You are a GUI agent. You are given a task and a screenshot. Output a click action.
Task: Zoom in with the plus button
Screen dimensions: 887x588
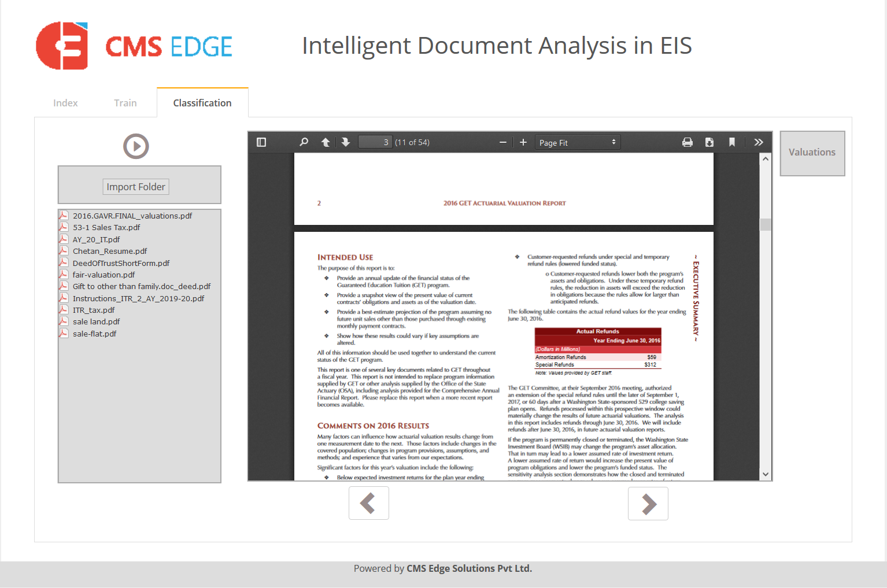(x=523, y=142)
